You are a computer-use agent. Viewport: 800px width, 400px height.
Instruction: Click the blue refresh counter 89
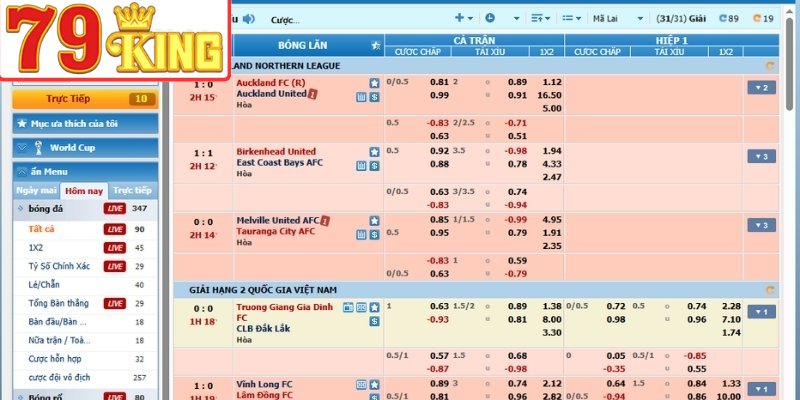[728, 19]
